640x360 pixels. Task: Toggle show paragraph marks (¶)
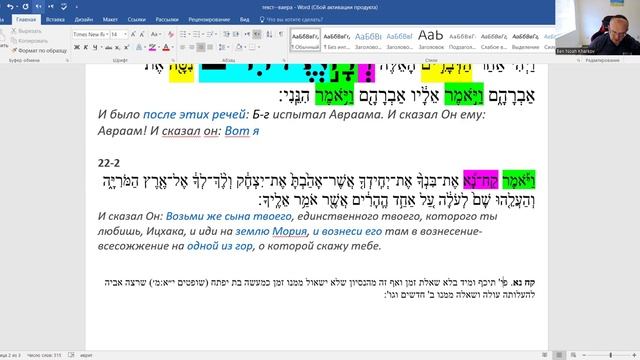281,34
